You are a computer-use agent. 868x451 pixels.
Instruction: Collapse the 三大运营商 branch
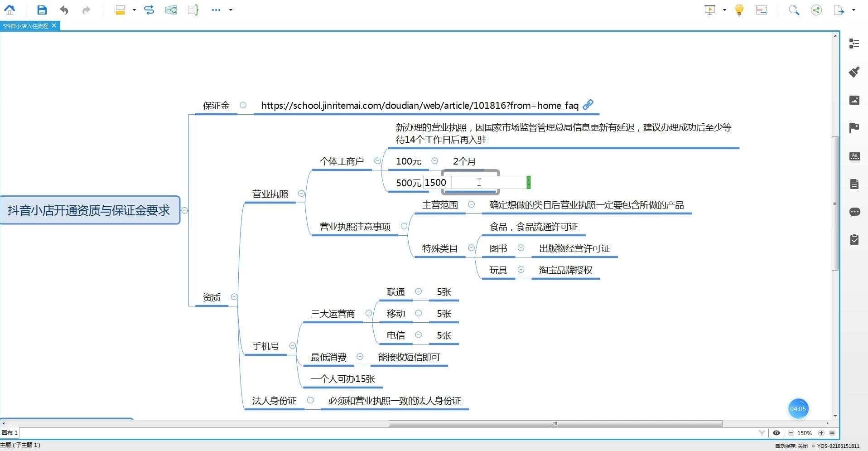369,313
